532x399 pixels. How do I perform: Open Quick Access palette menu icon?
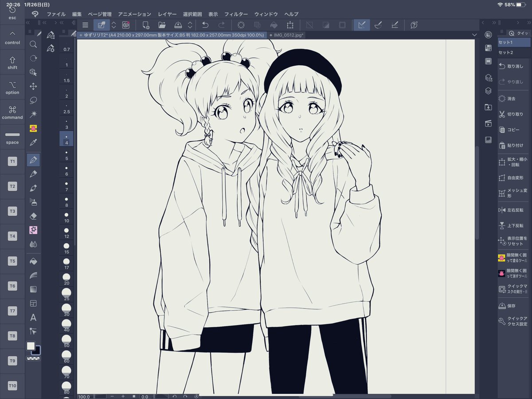click(x=502, y=32)
